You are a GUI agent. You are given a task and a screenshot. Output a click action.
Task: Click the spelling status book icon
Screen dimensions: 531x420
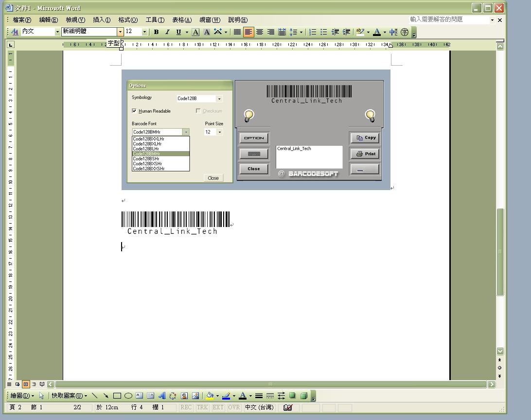[287, 407]
